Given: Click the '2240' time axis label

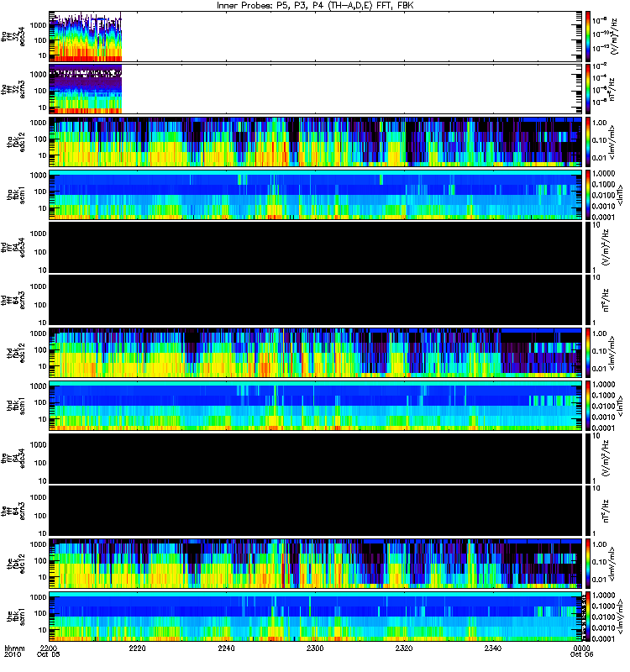Looking at the screenshot, I should coord(226,648).
